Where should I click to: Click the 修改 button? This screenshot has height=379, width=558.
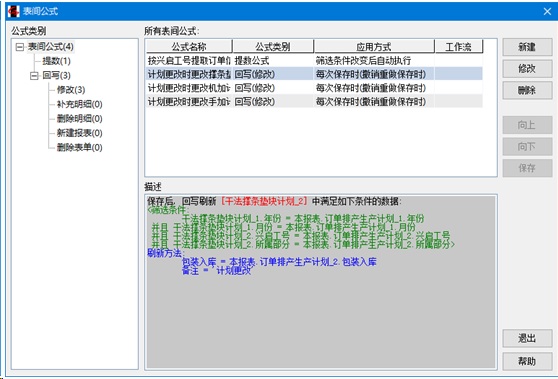[527, 69]
